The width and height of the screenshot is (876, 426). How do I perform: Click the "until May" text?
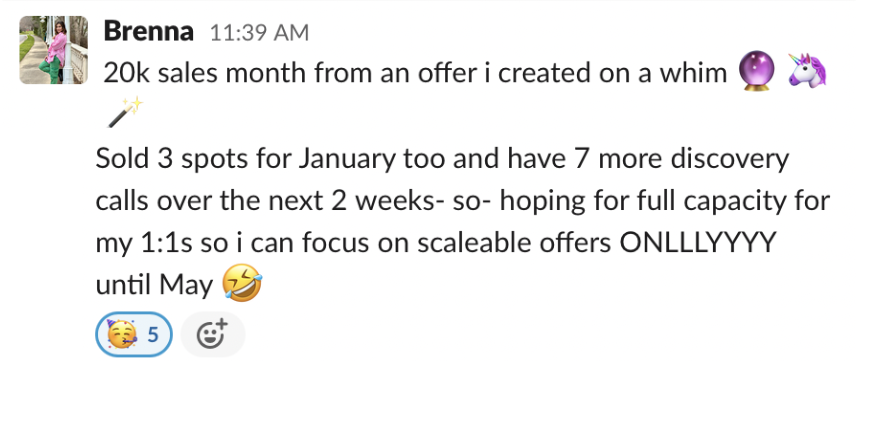pos(154,286)
